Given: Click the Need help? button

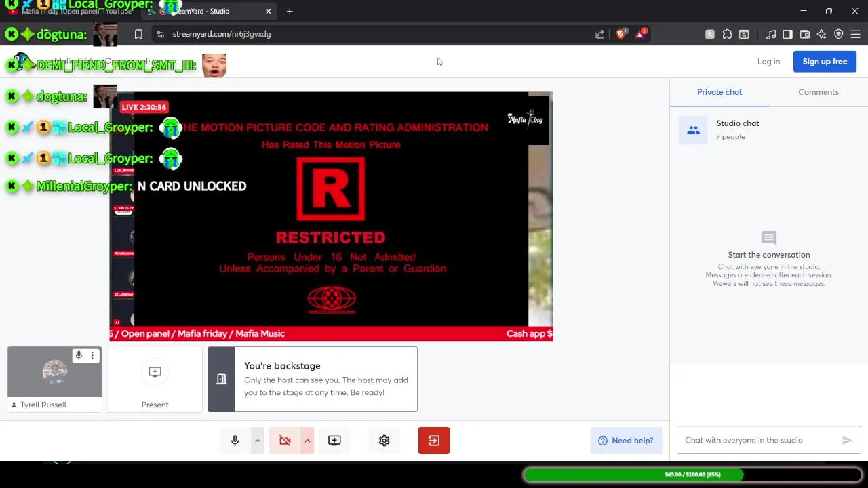Looking at the screenshot, I should pos(626,441).
